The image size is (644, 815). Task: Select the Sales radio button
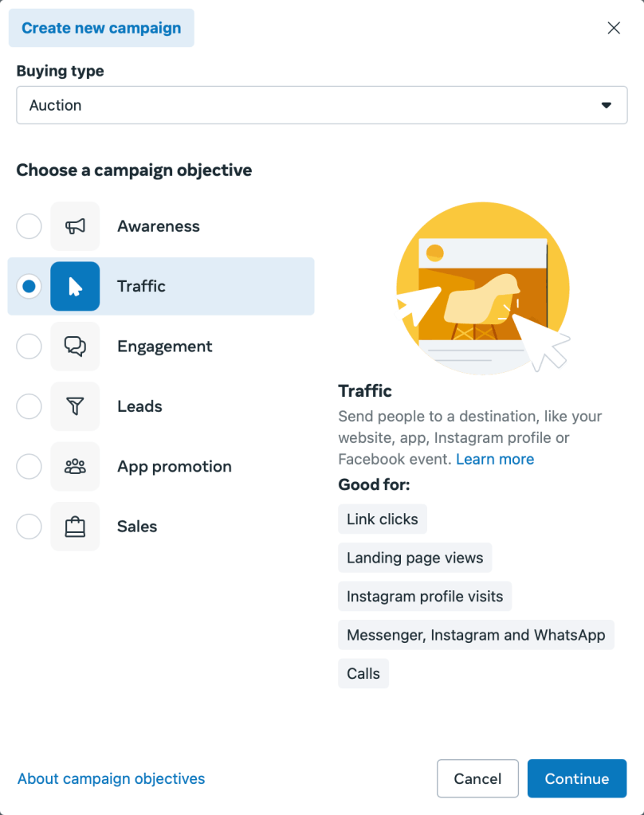tap(29, 527)
